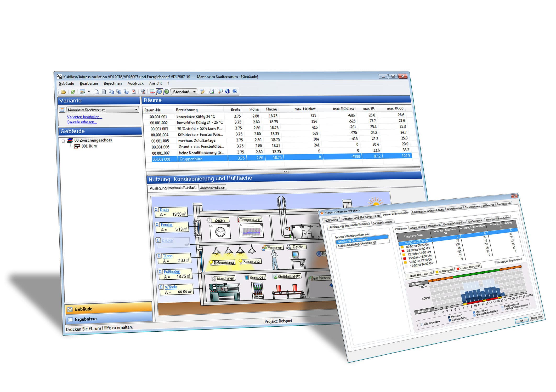Activate the Auslegung 'A' circle toolbar icon
This screenshot has width=556, height=392.
[160, 92]
